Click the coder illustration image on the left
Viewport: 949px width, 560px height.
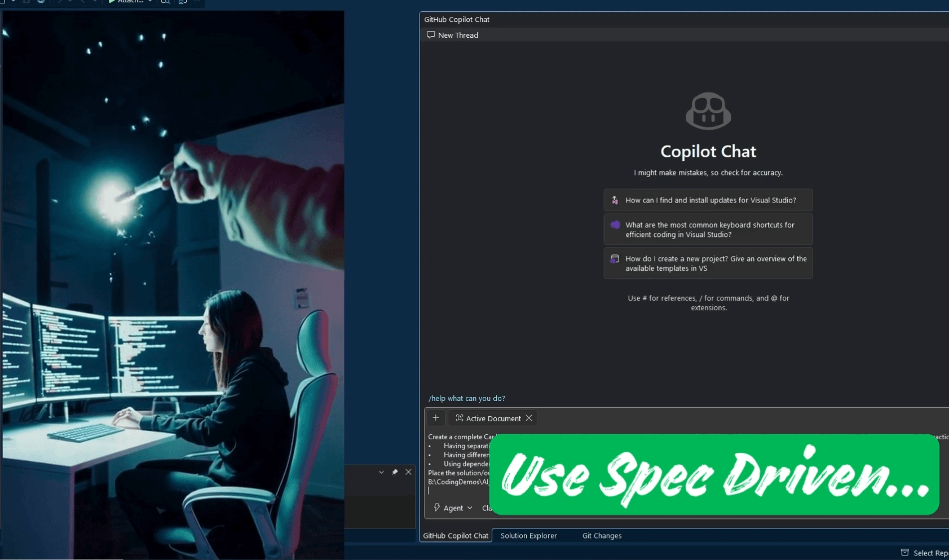(172, 282)
